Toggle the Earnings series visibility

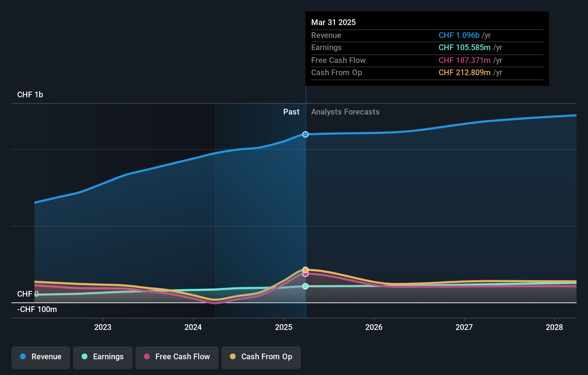[102, 357]
